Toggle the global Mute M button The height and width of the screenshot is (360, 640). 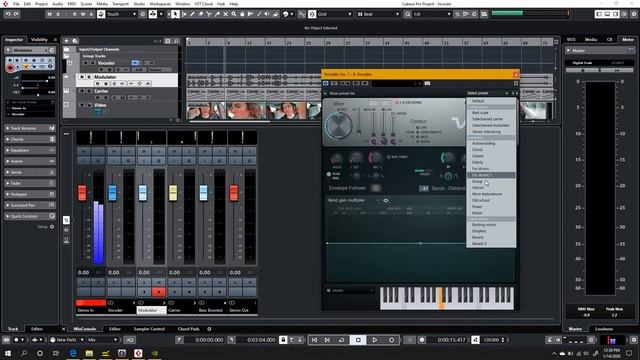(x=49, y=14)
